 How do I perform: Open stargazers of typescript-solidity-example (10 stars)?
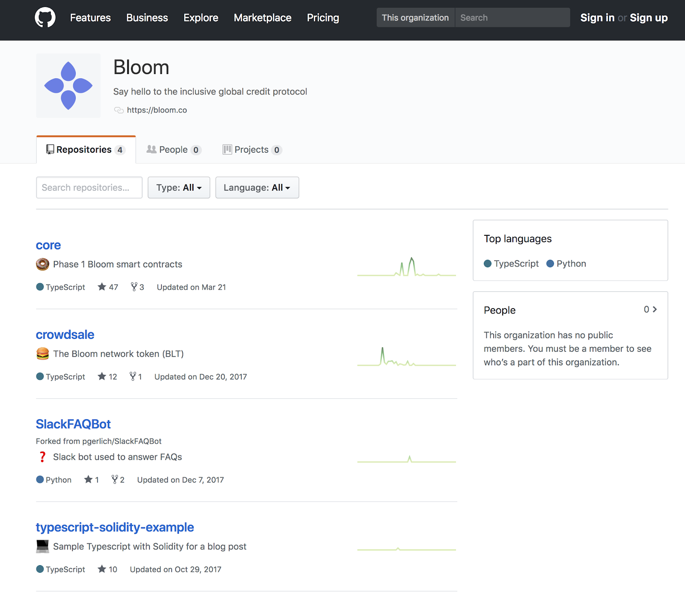107,569
